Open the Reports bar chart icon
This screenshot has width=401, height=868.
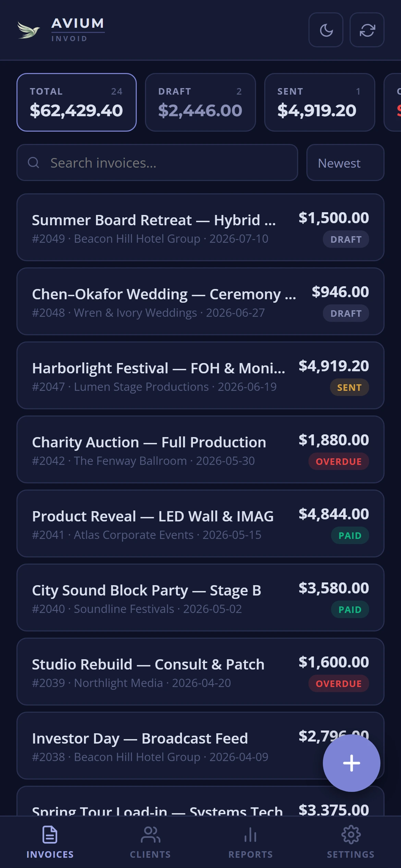pos(251,834)
